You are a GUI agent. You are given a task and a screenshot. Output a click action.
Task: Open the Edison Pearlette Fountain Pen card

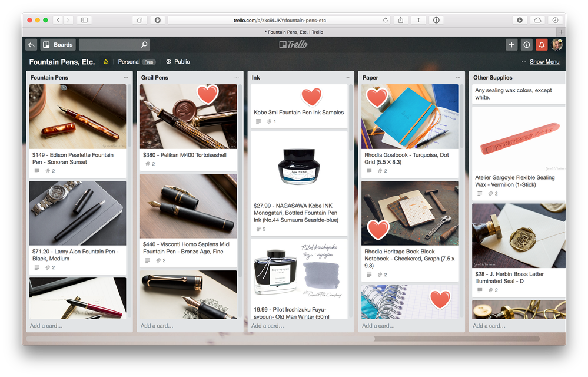[x=78, y=130]
